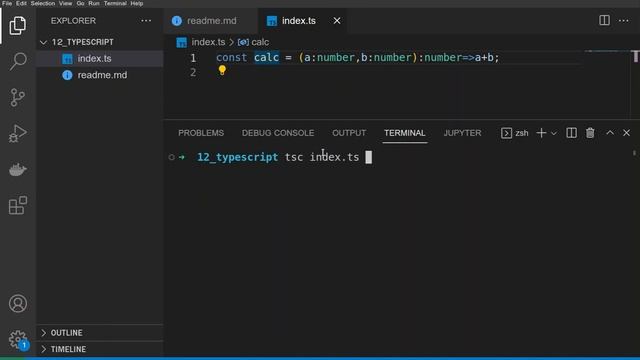This screenshot has height=360, width=640.
Task: Click the lightbulb code action icon
Action: [x=222, y=70]
